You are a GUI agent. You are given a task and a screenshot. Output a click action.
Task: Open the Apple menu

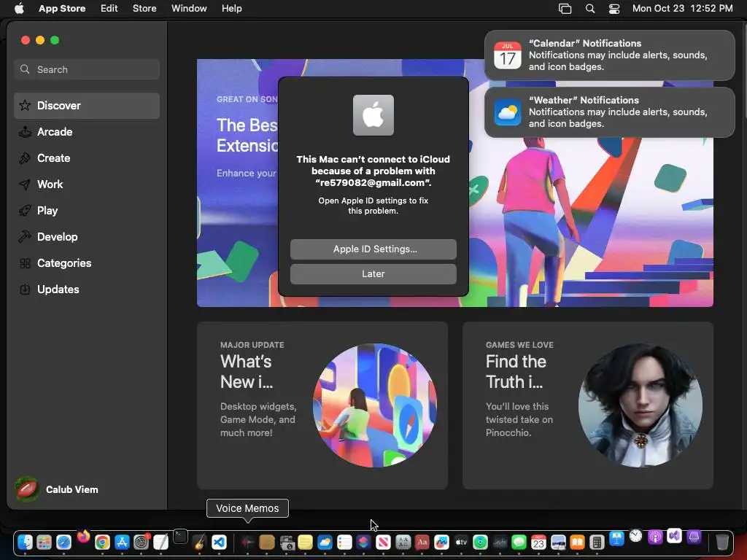(x=19, y=9)
